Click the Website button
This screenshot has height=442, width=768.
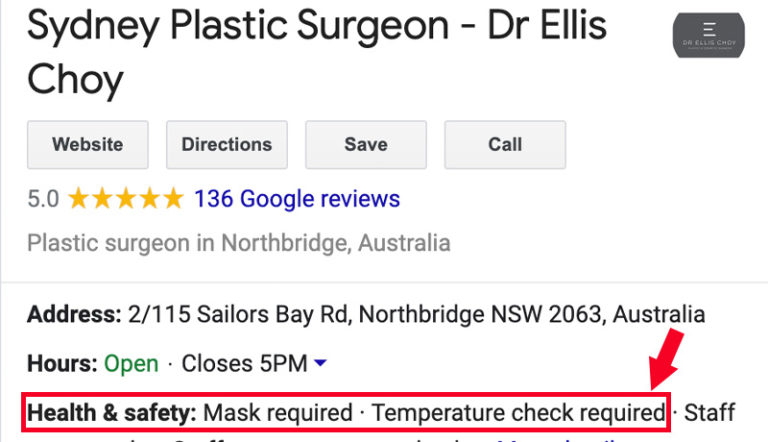pyautogui.click(x=88, y=145)
